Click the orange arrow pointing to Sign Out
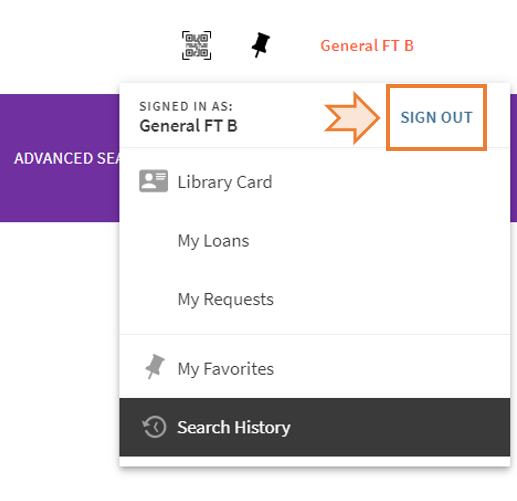The image size is (517, 501). [352, 118]
